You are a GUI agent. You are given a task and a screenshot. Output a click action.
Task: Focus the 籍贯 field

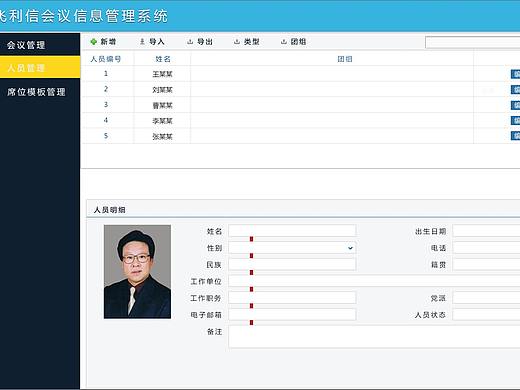click(x=486, y=264)
